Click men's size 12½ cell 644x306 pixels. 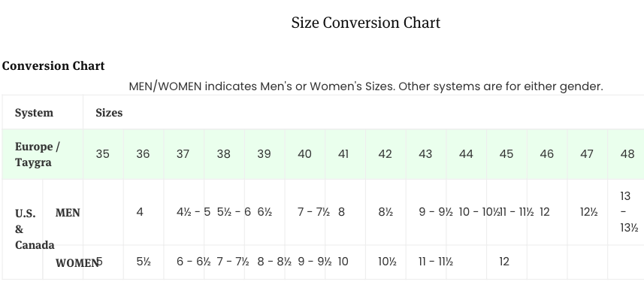(x=588, y=212)
